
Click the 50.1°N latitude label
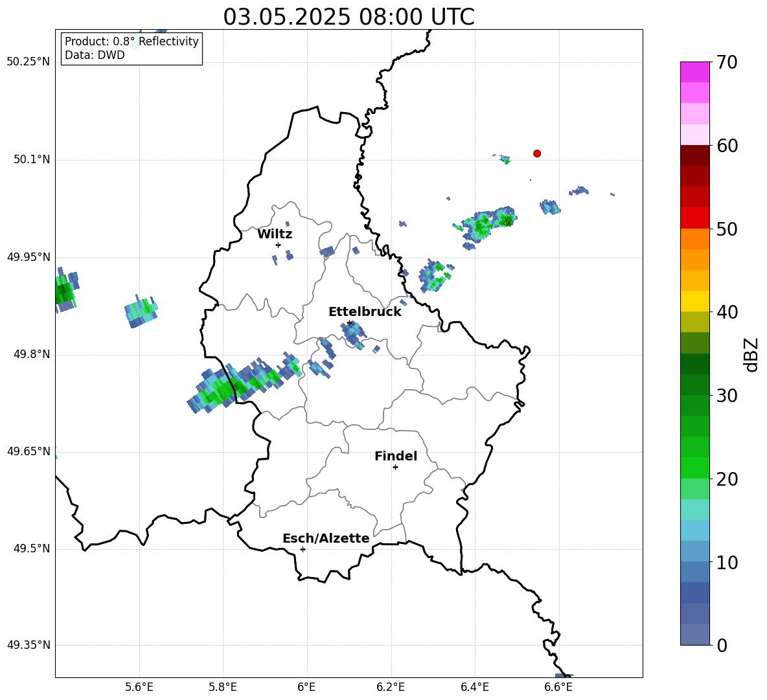32,159
